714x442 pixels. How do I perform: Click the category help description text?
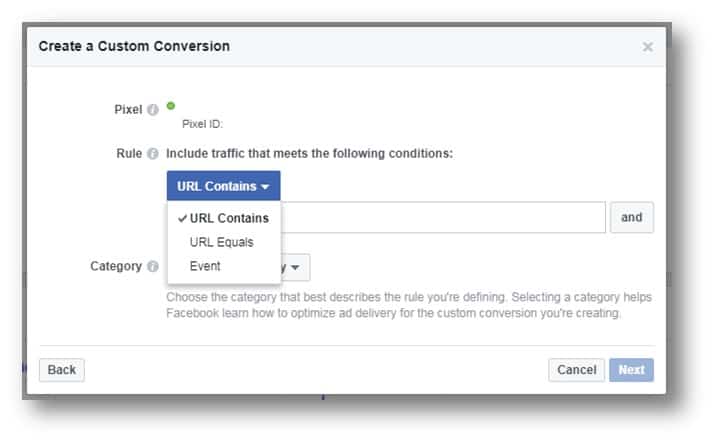pyautogui.click(x=408, y=305)
